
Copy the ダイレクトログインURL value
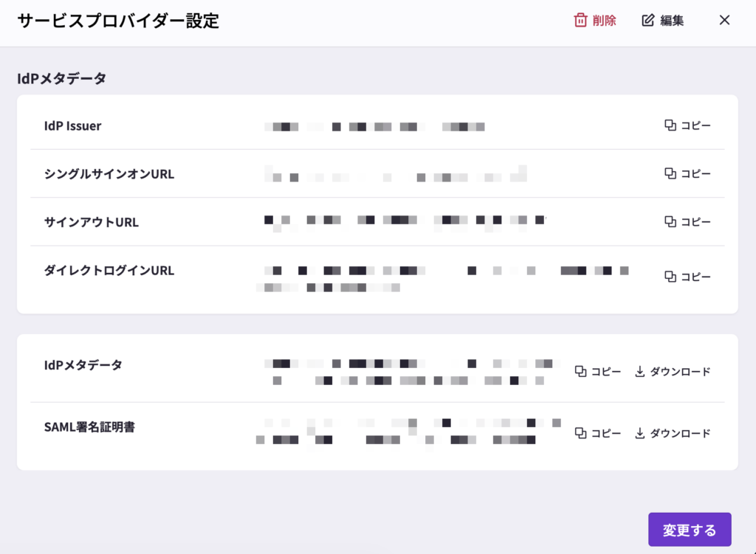(687, 277)
